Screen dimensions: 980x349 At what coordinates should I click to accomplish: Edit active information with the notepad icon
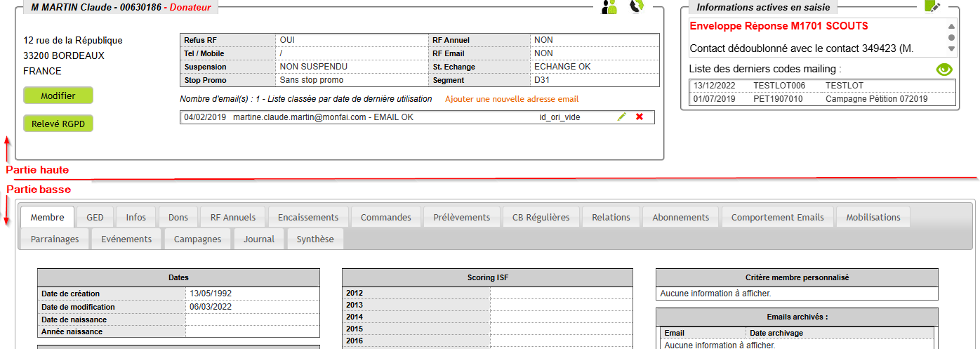[932, 6]
